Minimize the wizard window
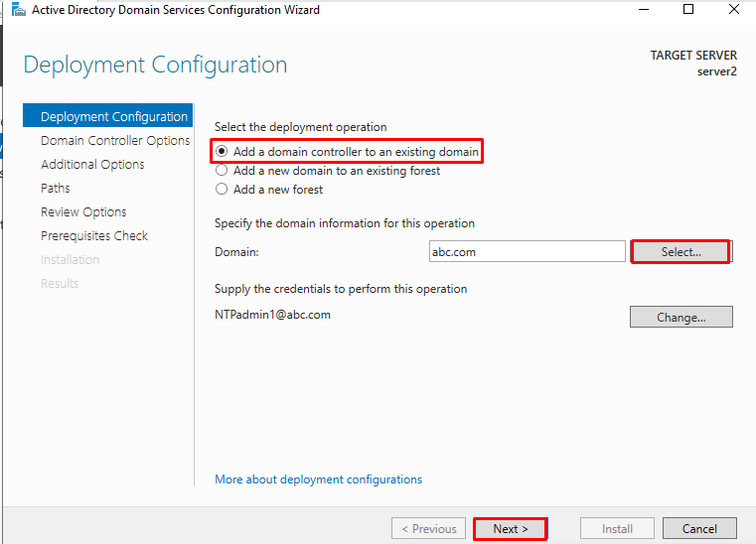Screen dimensions: 756x544 (x=644, y=9)
